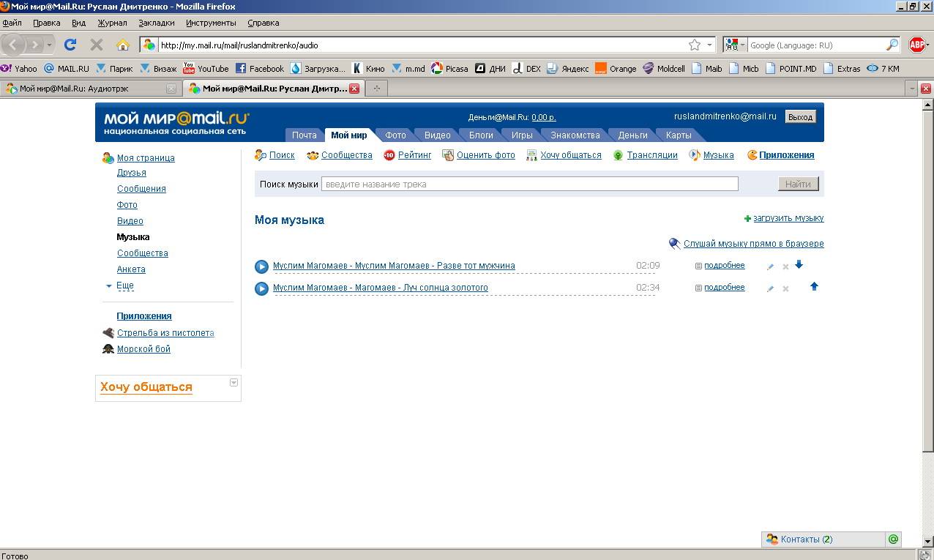Open the Закладки menu

point(156,23)
